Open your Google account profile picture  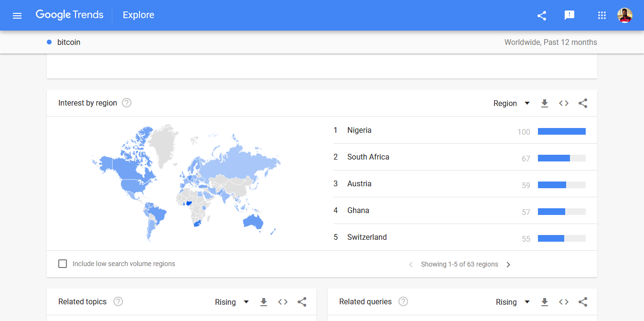625,15
